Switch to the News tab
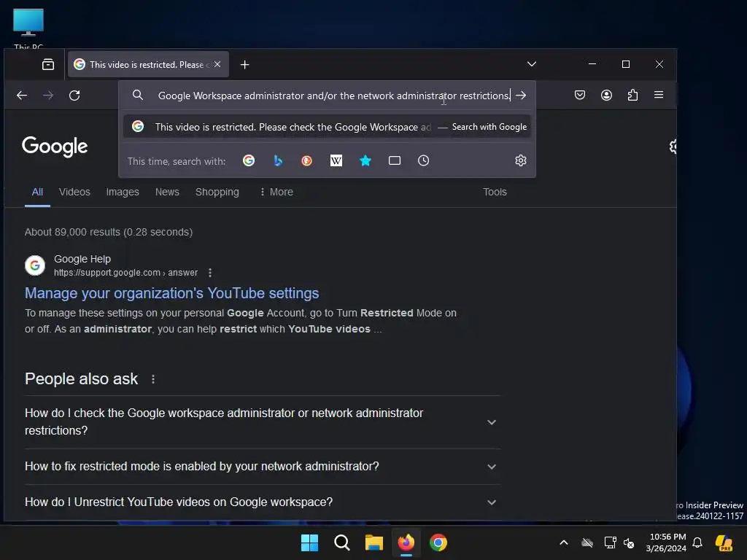747x560 pixels. pos(167,192)
